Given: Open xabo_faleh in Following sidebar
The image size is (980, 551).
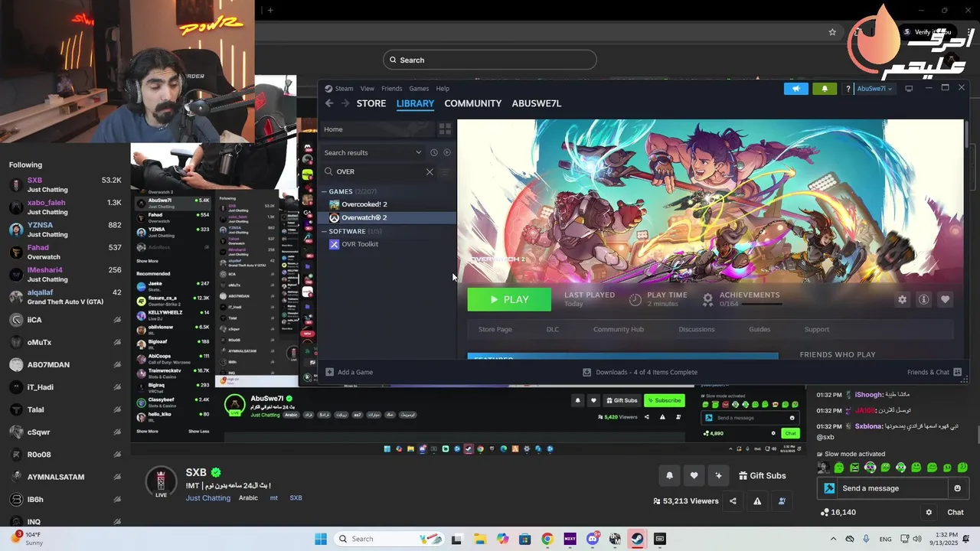Looking at the screenshot, I should tap(65, 207).
